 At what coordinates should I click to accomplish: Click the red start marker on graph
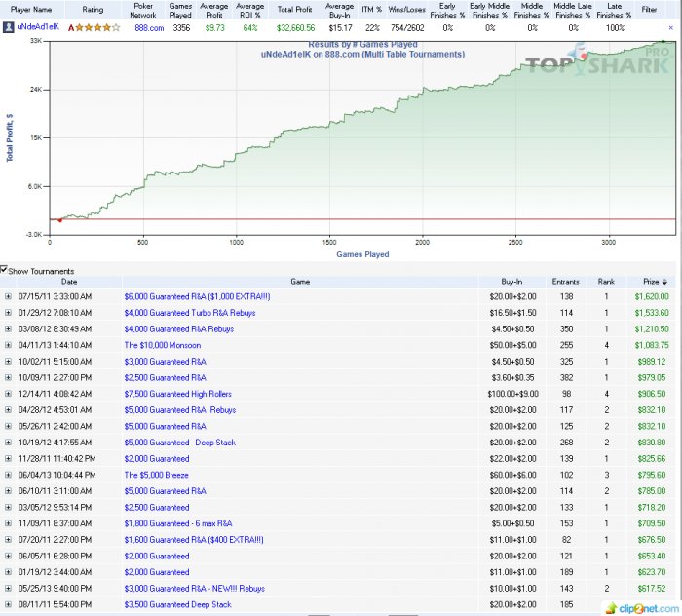(58, 220)
